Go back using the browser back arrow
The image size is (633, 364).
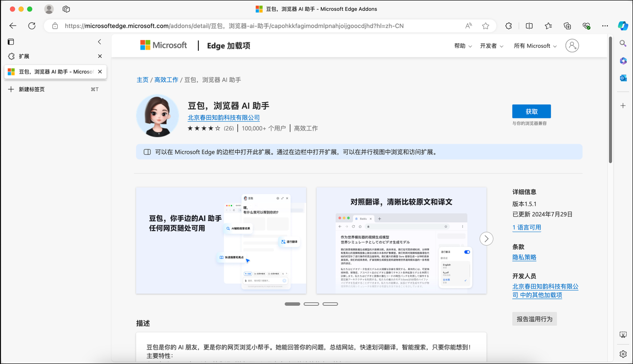[x=13, y=26]
